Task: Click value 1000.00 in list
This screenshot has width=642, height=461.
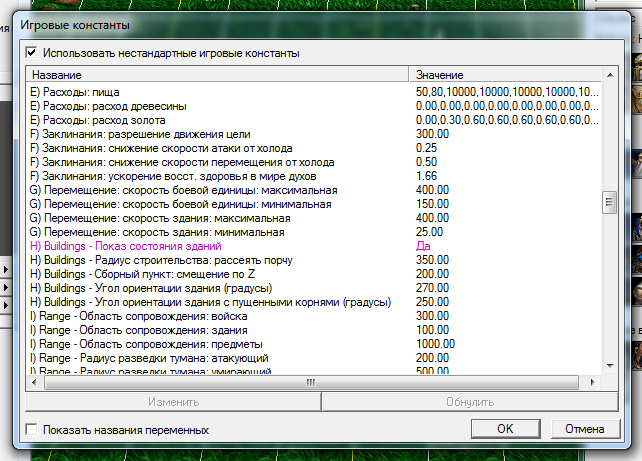Action: (435, 344)
